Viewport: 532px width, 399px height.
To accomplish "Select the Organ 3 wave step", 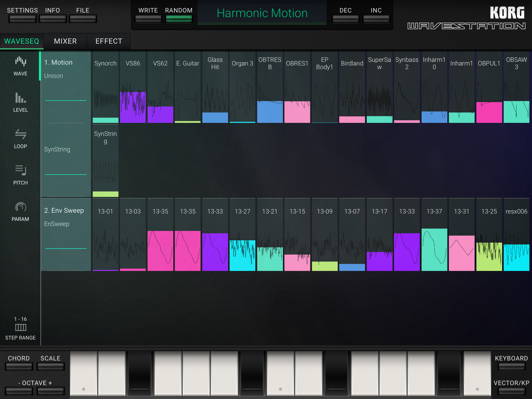I will pos(242,87).
